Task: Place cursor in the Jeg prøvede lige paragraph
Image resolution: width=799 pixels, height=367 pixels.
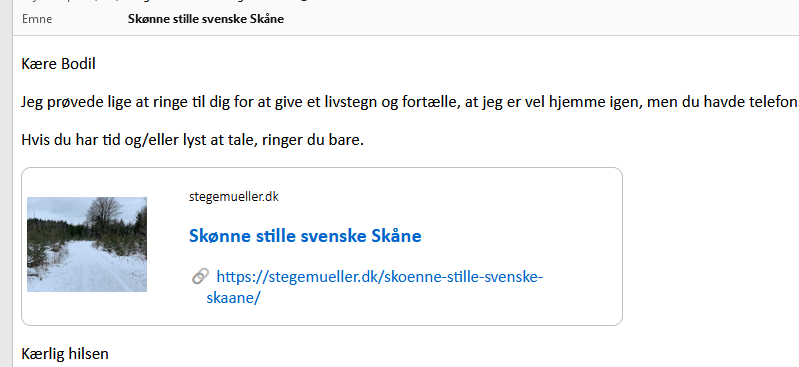Action: coord(410,102)
